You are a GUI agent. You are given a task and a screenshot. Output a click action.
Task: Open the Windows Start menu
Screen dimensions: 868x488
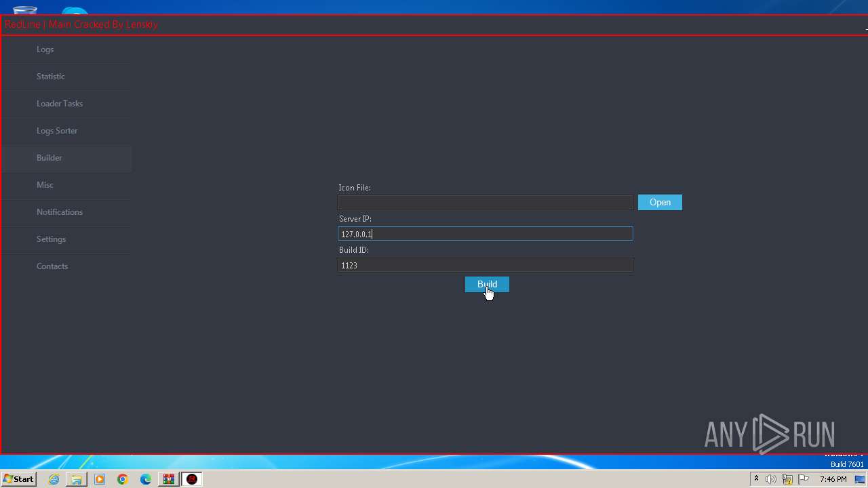point(18,479)
